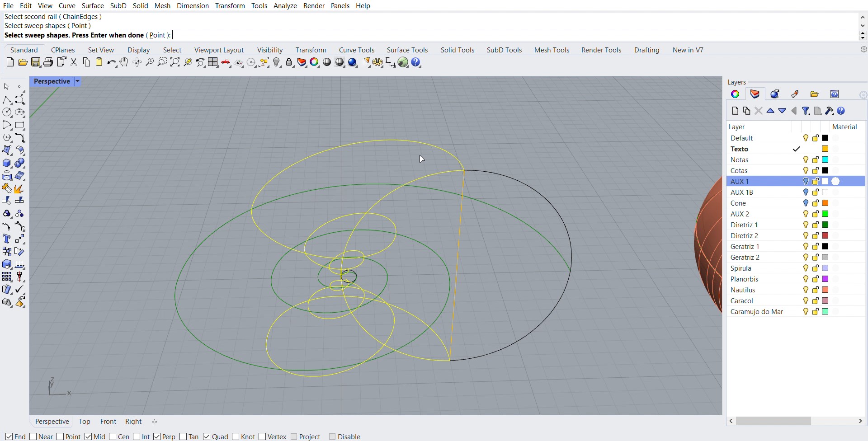Change the Planorbis layer purple color swatch
Image resolution: width=868 pixels, height=441 pixels.
click(825, 279)
